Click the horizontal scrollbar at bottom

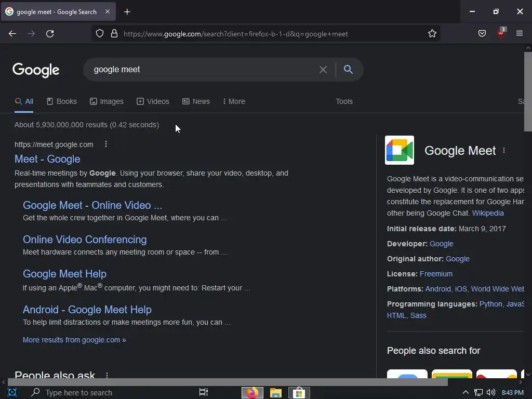228,382
